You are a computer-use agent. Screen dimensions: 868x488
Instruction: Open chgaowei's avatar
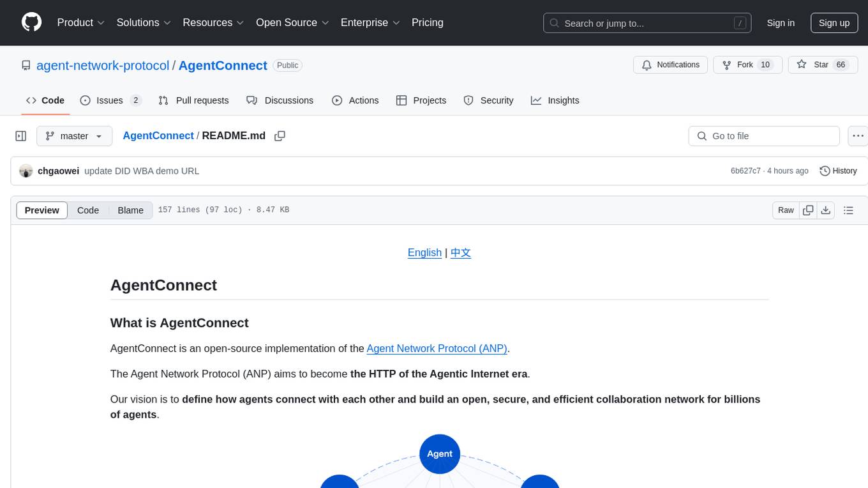(26, 171)
